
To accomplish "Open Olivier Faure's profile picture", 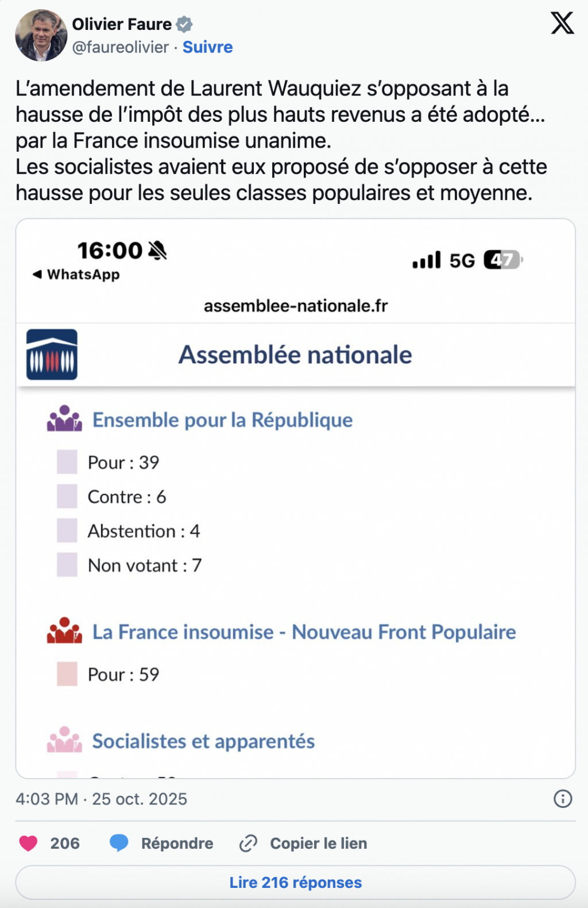I will [x=41, y=35].
